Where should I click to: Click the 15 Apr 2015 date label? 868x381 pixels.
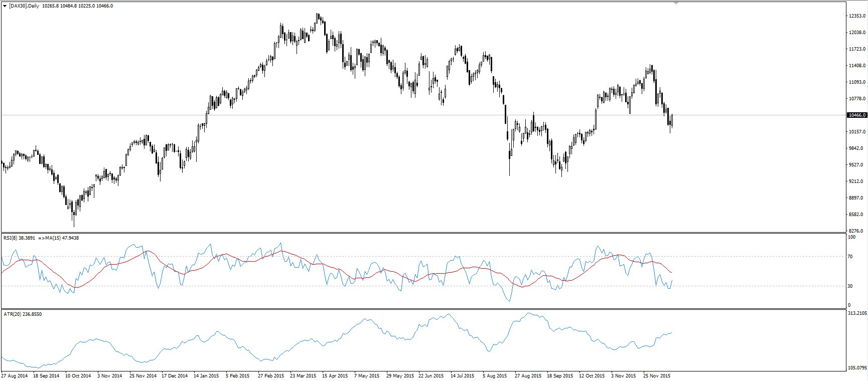(335, 375)
